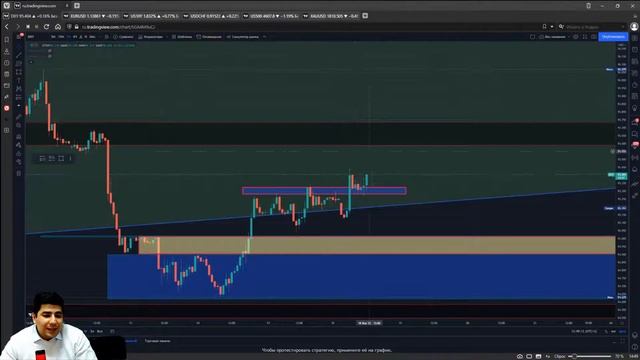640x360 pixels.
Task: Reload the TradingView page
Action: click(47, 27)
